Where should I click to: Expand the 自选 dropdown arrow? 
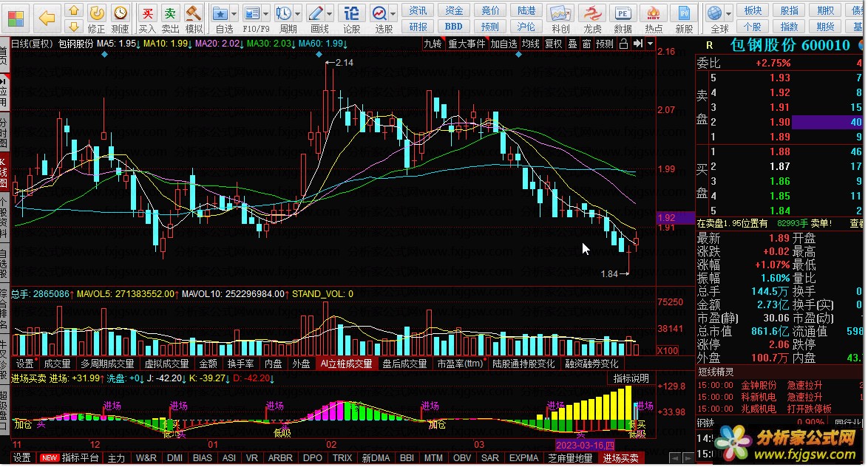point(234,13)
